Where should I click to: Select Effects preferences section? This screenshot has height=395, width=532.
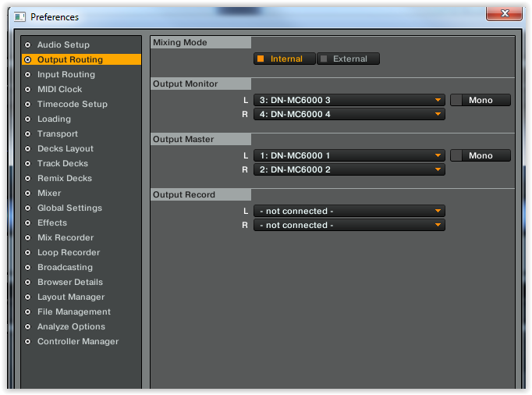(x=51, y=223)
